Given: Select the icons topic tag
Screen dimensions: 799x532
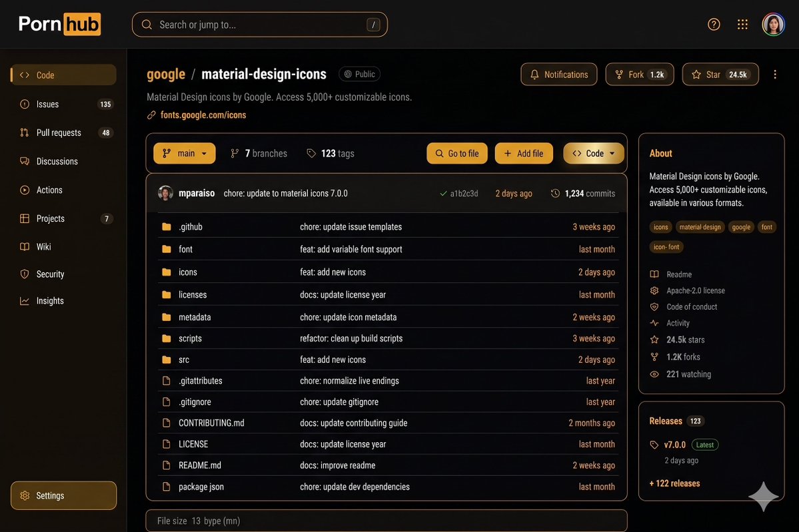Looking at the screenshot, I should coord(660,227).
